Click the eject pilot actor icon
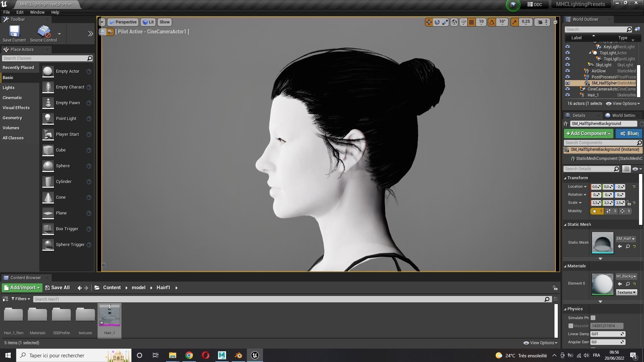The height and width of the screenshot is (362, 644). click(103, 32)
